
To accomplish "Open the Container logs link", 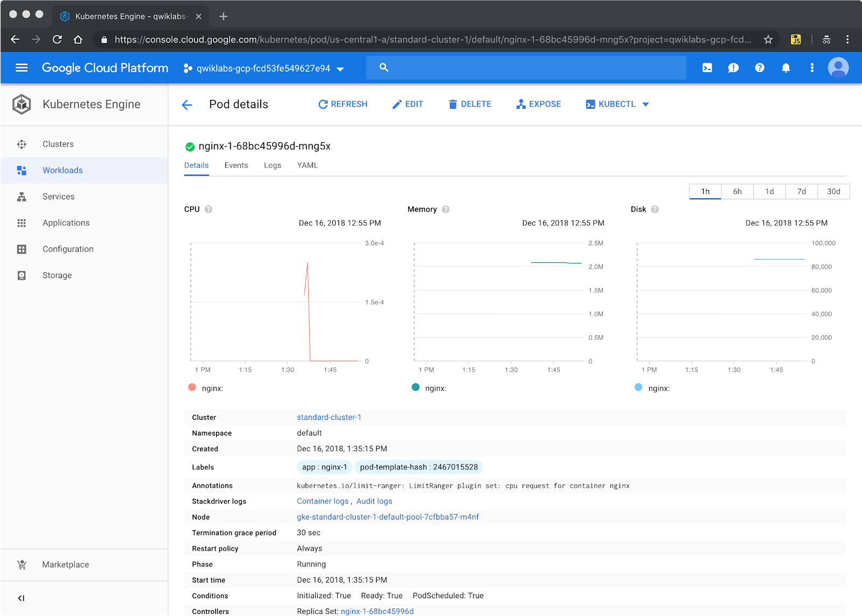I will click(323, 501).
